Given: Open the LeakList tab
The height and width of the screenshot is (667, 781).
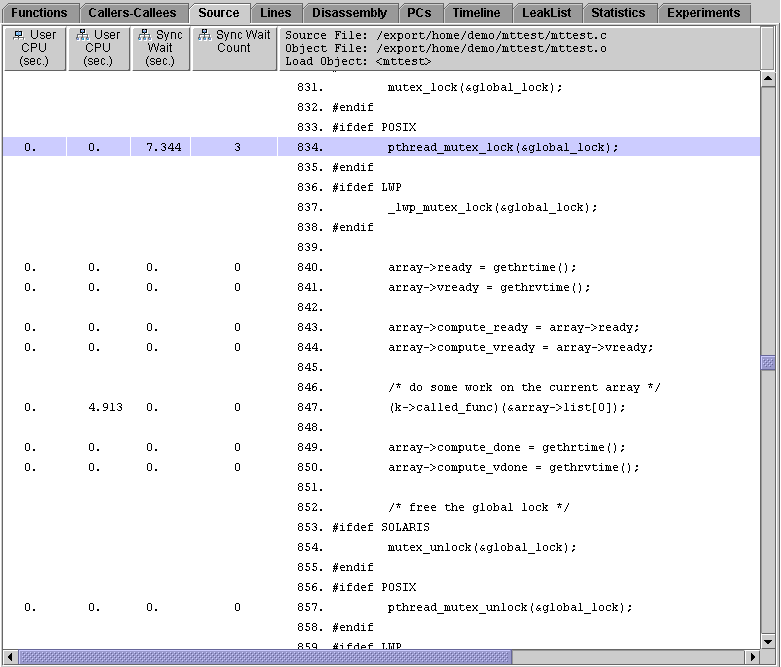Looking at the screenshot, I should coord(546,13).
